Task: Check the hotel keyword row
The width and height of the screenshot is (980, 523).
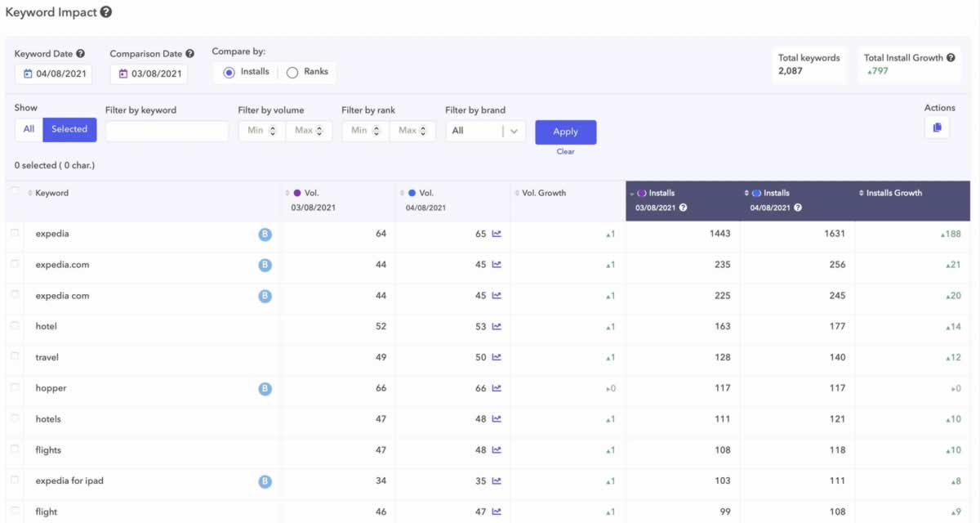Action: tap(14, 326)
